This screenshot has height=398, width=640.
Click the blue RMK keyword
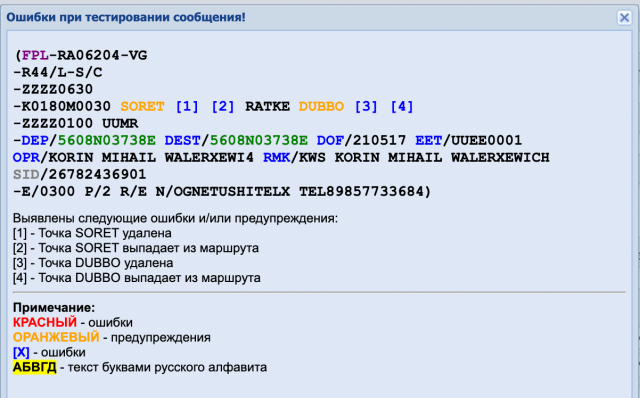[276, 158]
